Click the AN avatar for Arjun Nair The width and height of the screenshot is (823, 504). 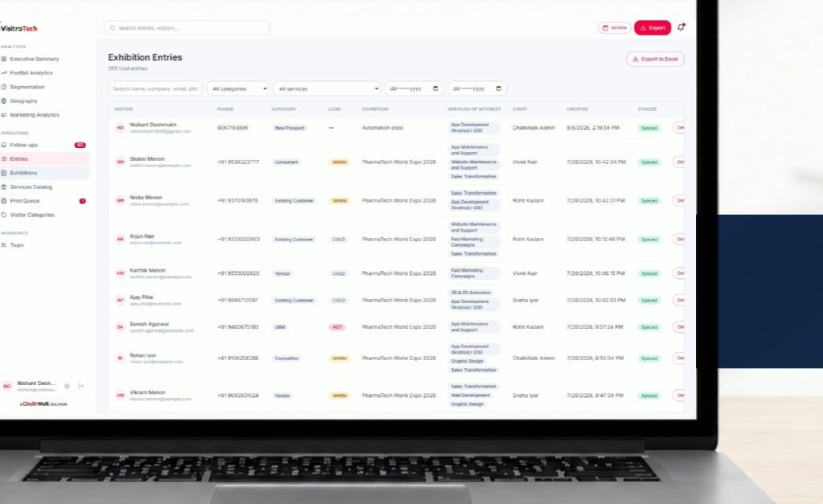click(121, 240)
